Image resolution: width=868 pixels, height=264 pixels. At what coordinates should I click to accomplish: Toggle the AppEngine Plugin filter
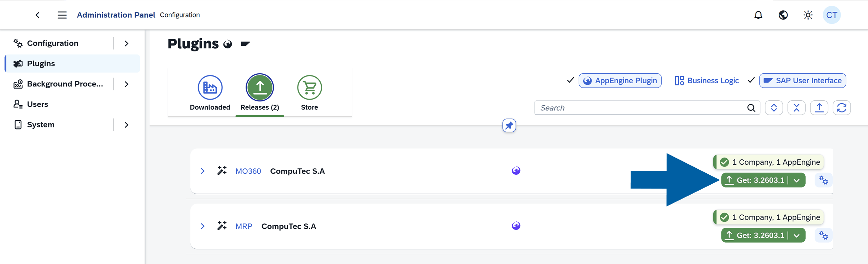(x=620, y=81)
